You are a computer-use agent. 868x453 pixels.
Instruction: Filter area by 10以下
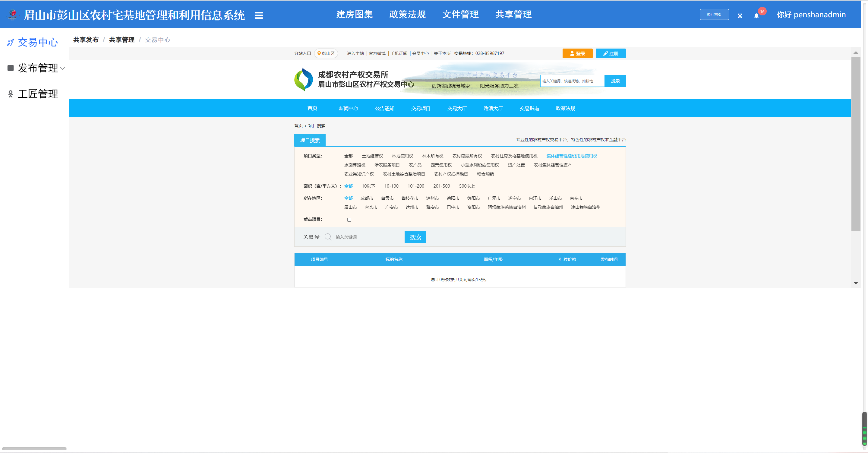[368, 186]
